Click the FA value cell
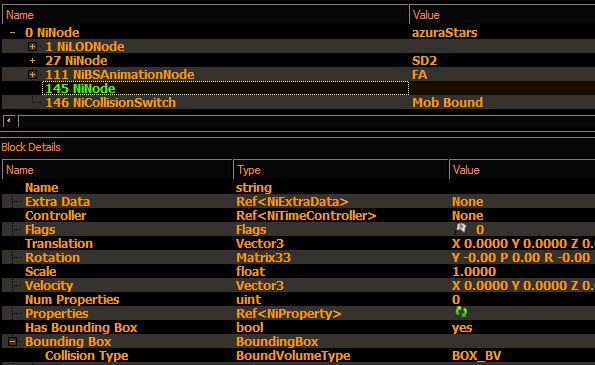This screenshot has height=365, width=595. pyautogui.click(x=419, y=75)
